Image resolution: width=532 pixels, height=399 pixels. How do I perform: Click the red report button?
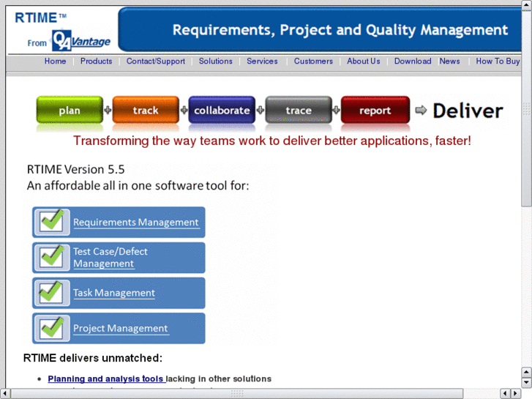[x=375, y=110]
